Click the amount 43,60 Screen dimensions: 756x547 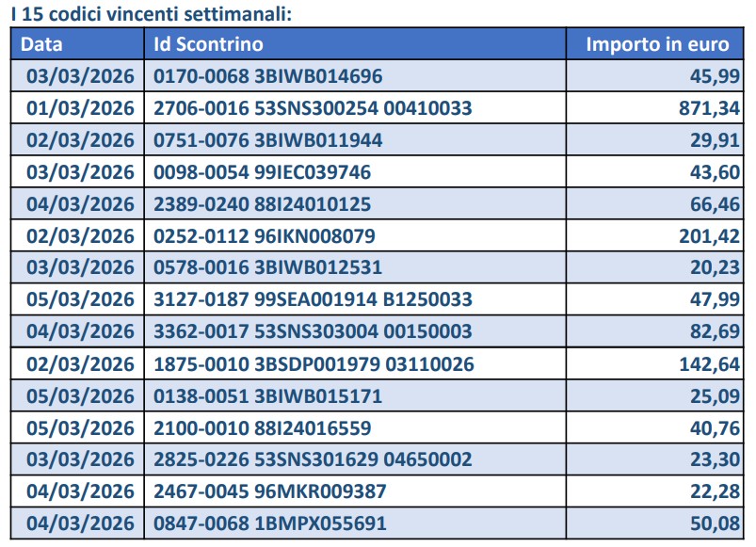click(715, 172)
